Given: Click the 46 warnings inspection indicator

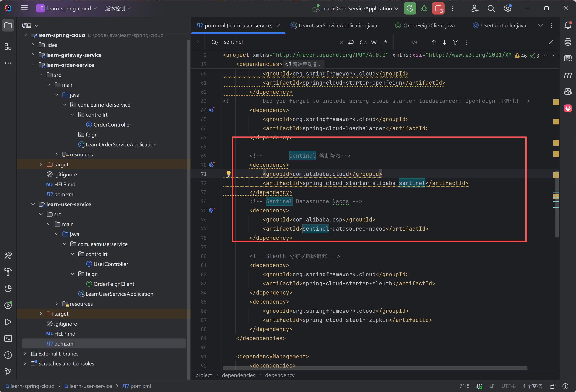Looking at the screenshot, I should coord(521,56).
